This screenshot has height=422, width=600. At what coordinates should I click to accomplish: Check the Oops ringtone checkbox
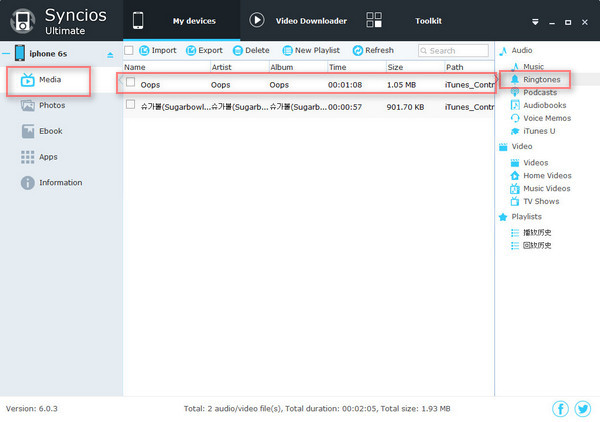[x=130, y=82]
